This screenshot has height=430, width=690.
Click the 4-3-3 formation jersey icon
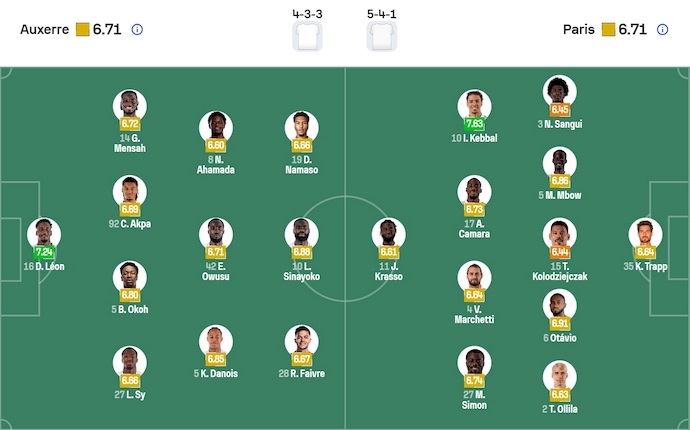point(307,36)
